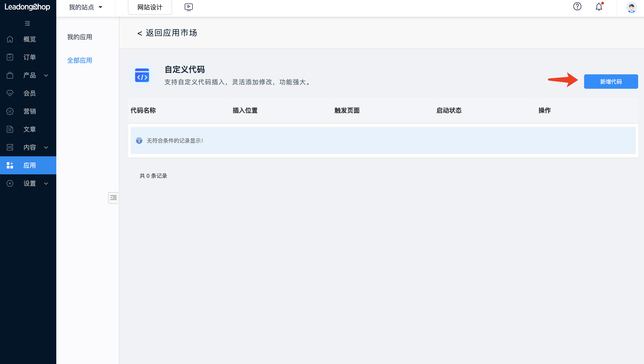Open 概览 overview in sidebar
Screen dimensions: 644x364
[x=29, y=39]
